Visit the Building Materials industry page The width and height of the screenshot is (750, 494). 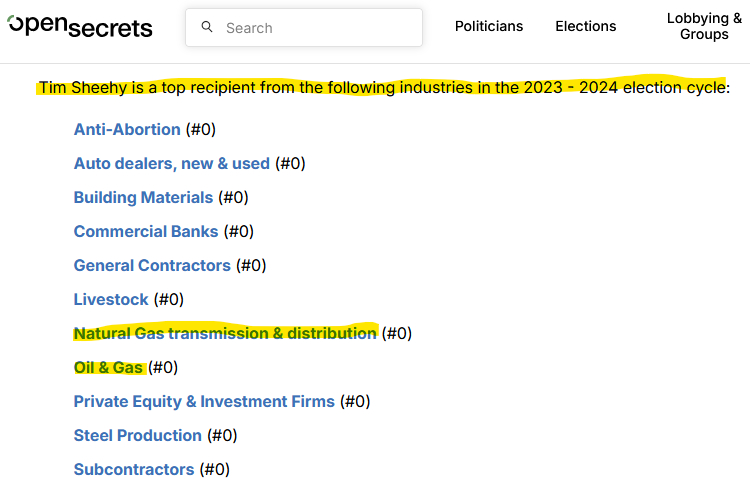click(x=143, y=197)
